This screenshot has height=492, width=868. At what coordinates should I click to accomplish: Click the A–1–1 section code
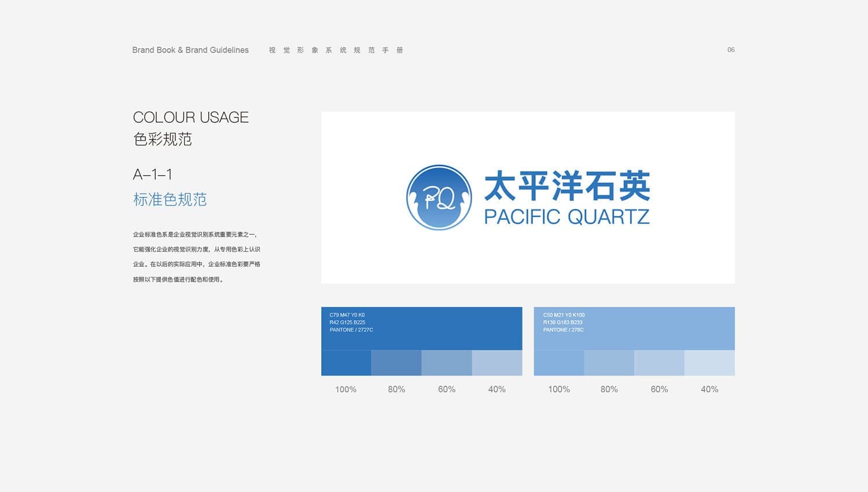(152, 174)
